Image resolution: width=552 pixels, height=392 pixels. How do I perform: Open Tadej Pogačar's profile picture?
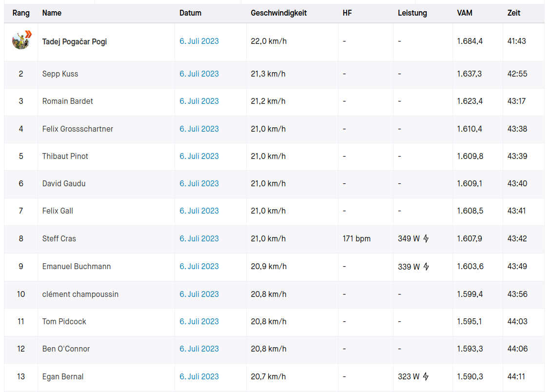pos(21,41)
